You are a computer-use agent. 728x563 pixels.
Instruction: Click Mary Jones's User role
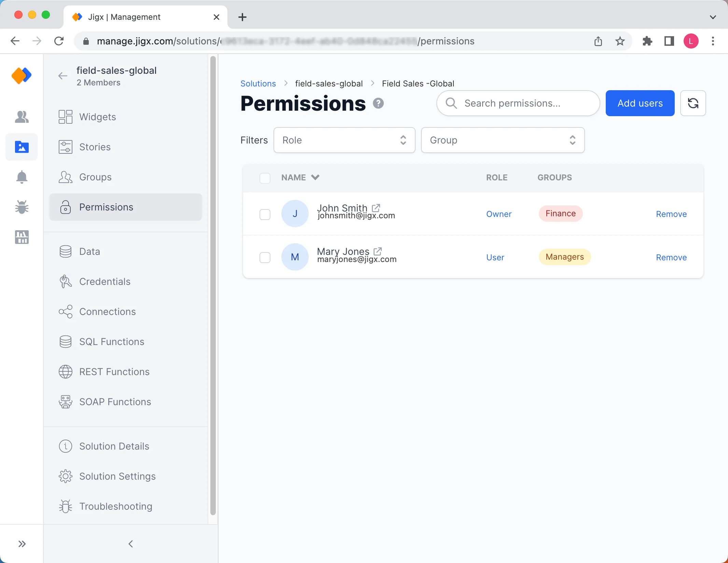(495, 258)
